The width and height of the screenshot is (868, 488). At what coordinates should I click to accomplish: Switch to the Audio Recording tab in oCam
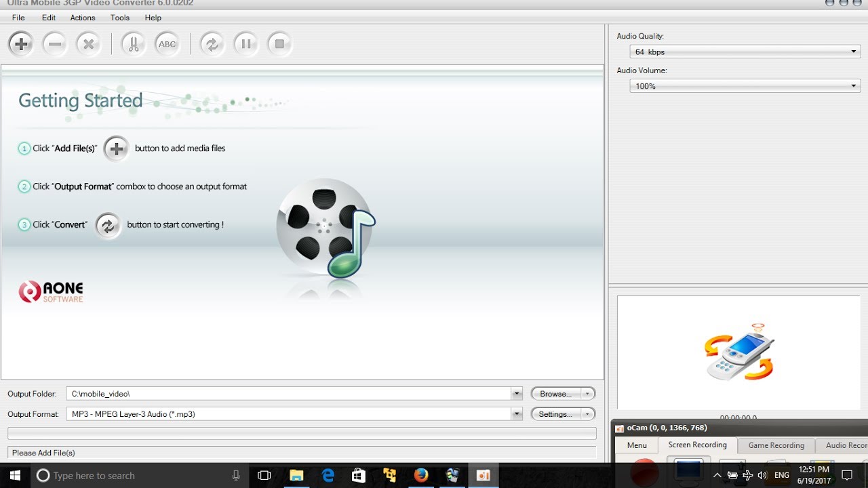pyautogui.click(x=842, y=445)
